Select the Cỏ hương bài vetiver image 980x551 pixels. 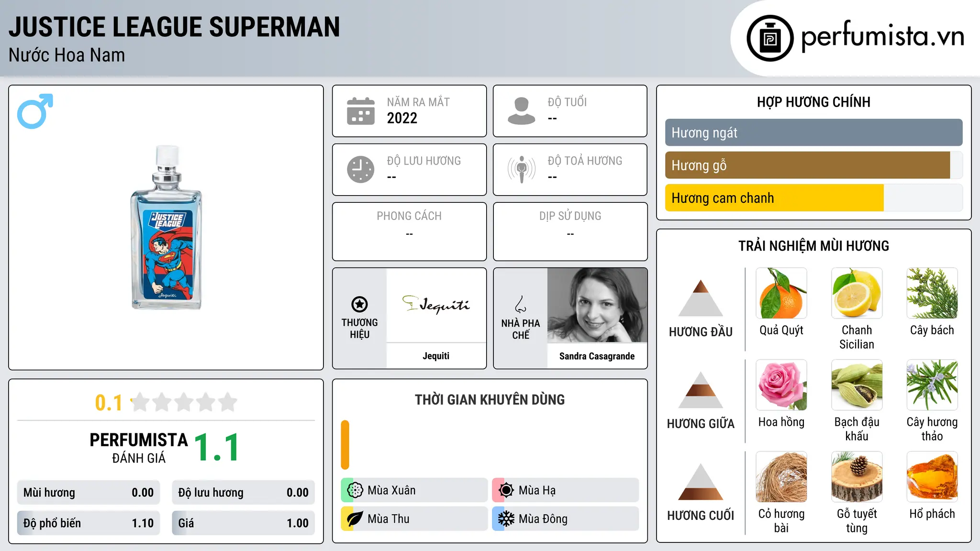[781, 477]
